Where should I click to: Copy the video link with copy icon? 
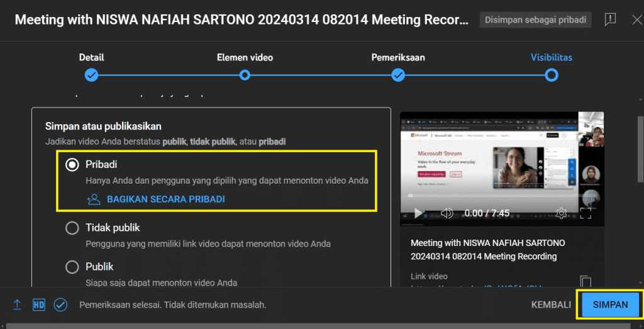click(x=586, y=281)
